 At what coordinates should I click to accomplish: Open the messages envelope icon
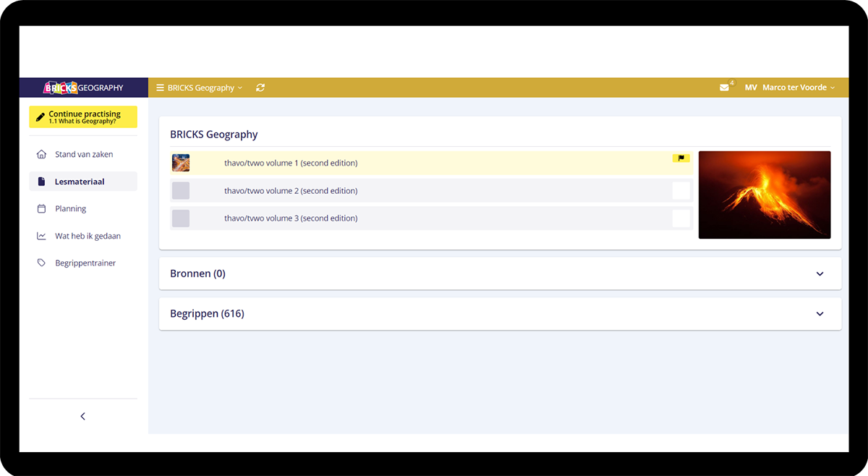[724, 88]
